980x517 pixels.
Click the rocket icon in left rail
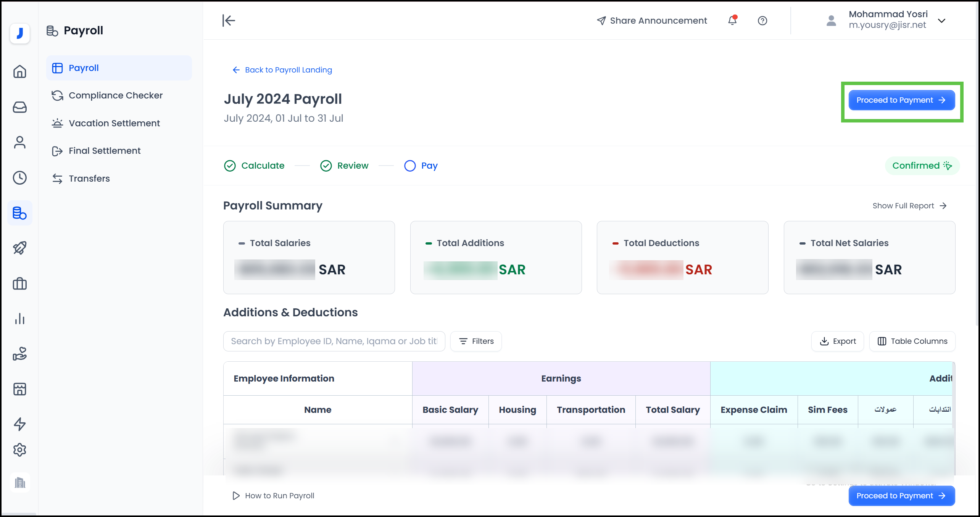point(20,248)
